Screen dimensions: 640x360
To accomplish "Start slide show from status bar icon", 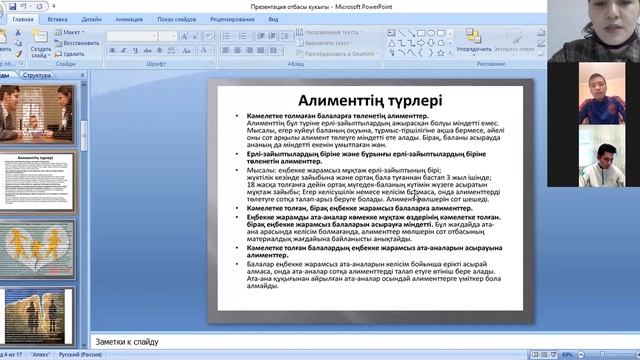I will tap(553, 355).
